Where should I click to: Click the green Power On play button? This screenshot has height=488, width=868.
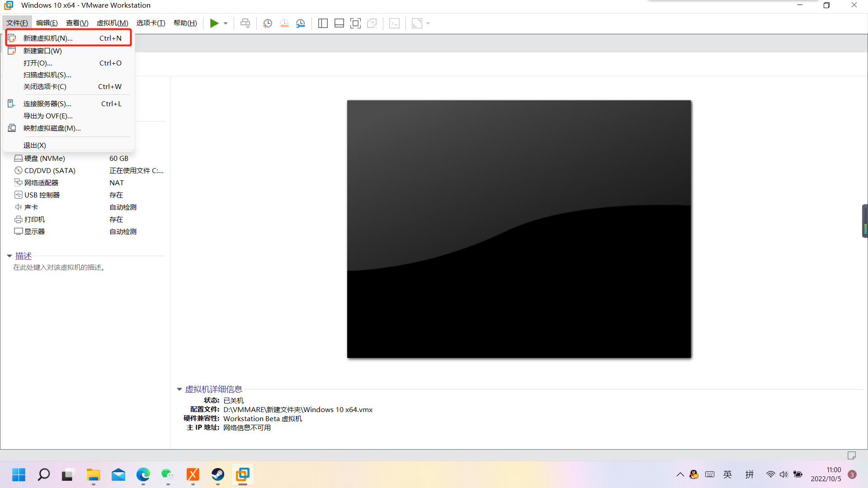[x=214, y=23]
